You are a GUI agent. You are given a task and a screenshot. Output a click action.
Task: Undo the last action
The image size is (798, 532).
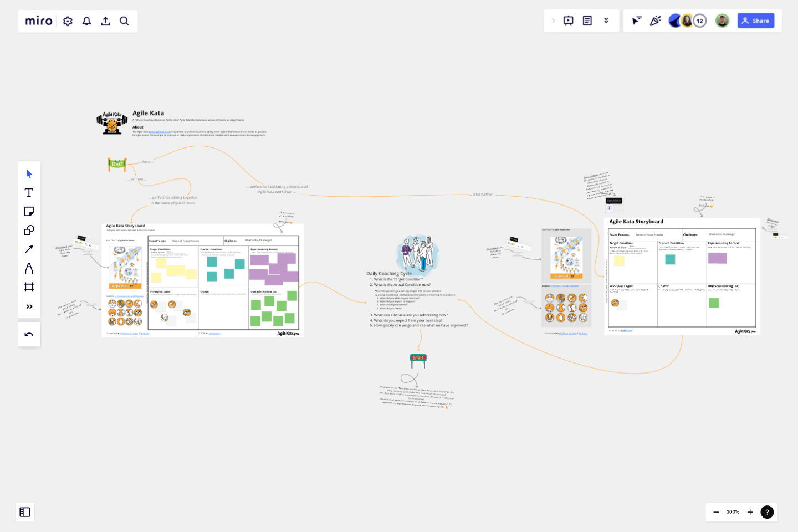coord(29,334)
